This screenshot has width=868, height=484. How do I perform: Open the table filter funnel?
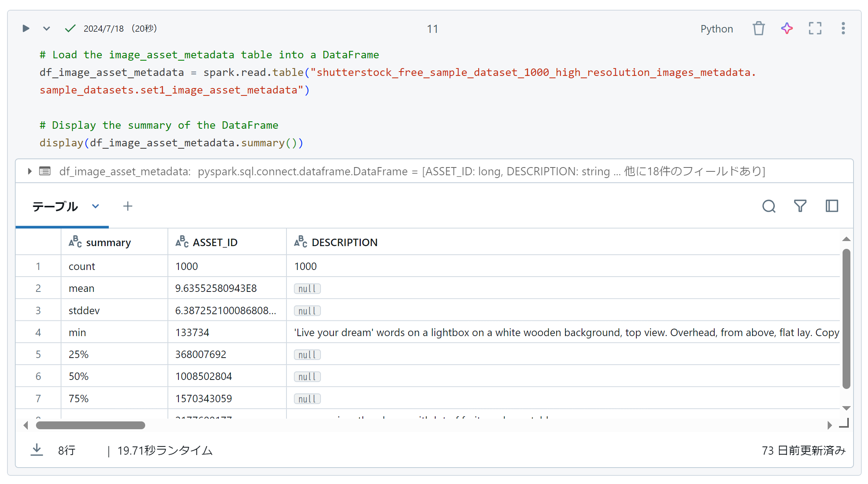tap(800, 206)
